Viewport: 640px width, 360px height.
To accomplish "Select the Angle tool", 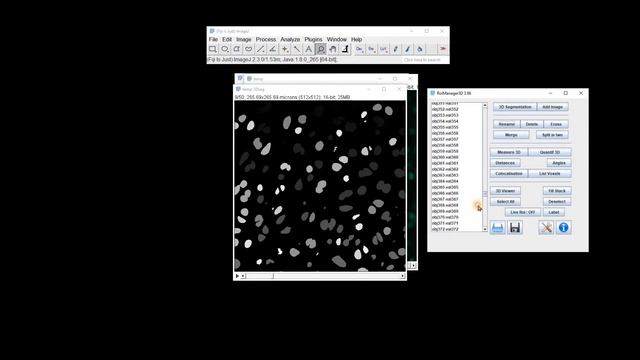I will (x=273, y=49).
